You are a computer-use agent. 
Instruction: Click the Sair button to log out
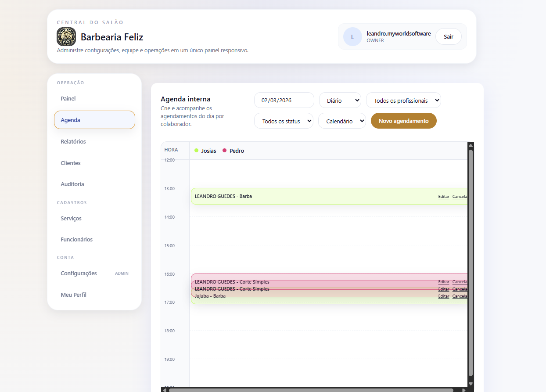click(x=448, y=37)
